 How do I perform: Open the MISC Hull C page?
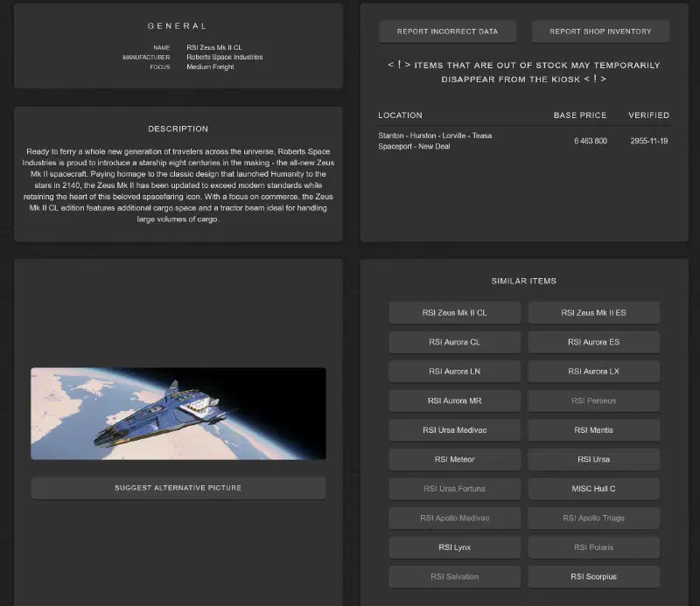(593, 488)
